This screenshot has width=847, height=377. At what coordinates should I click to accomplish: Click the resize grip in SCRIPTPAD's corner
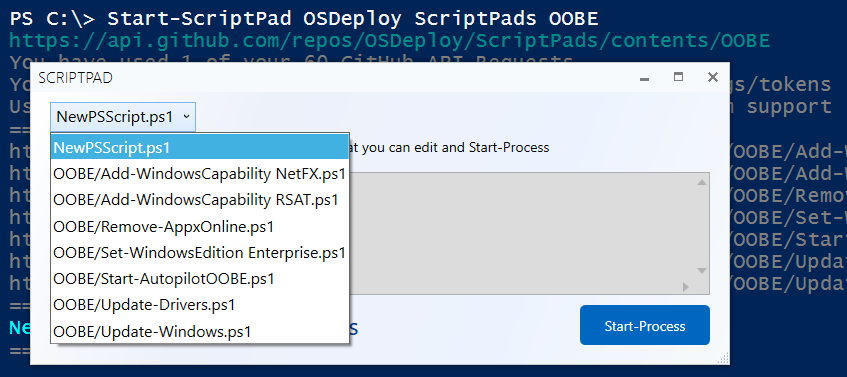pyautogui.click(x=722, y=358)
